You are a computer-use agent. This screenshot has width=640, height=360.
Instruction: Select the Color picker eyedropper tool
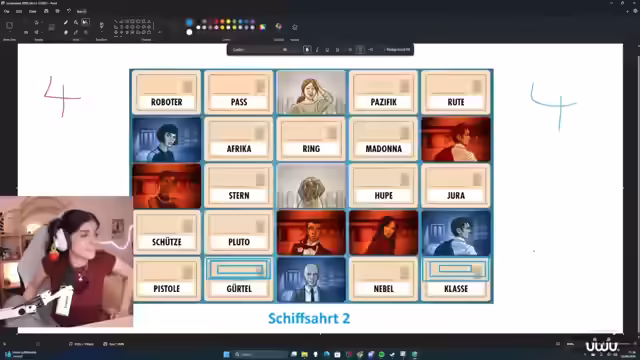pyautogui.click(x=76, y=32)
